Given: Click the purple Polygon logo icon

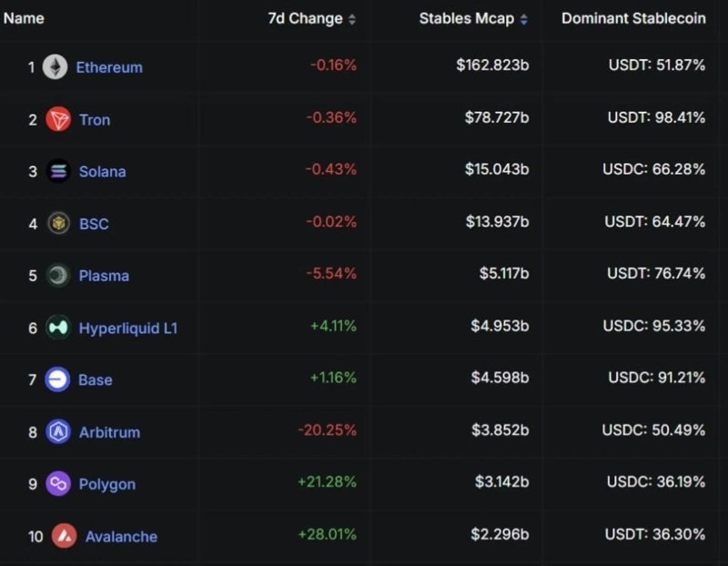Looking at the screenshot, I should point(58,483).
